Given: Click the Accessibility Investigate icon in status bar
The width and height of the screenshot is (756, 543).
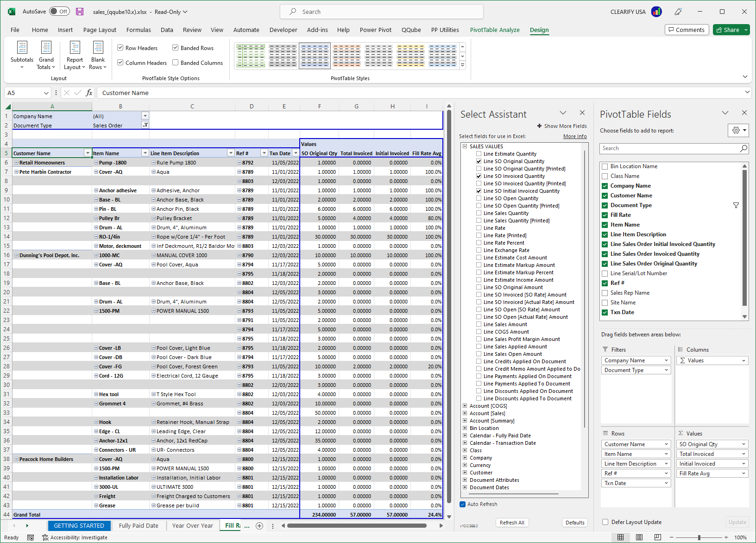Looking at the screenshot, I should point(45,537).
